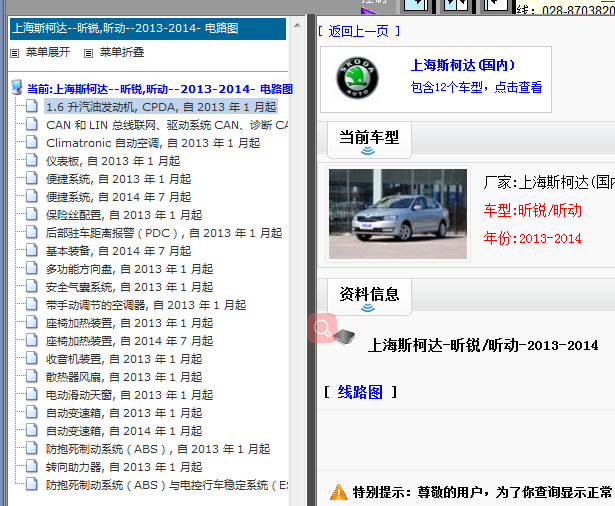The image size is (615, 506).
Task: Click the page icon beside 便捷系统 2014
Action: point(32,196)
